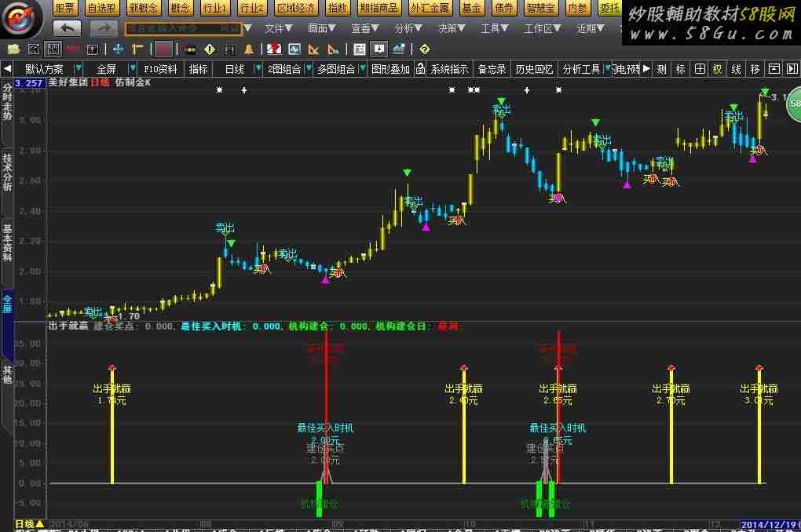Click the traffic light signal icon
The height and width of the screenshot is (532, 801).
tap(189, 49)
